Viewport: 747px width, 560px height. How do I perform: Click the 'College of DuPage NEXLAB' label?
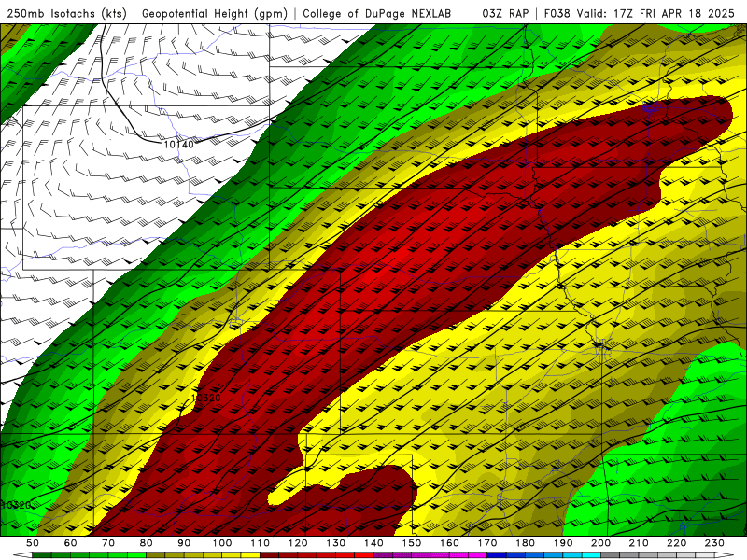pos(377,13)
